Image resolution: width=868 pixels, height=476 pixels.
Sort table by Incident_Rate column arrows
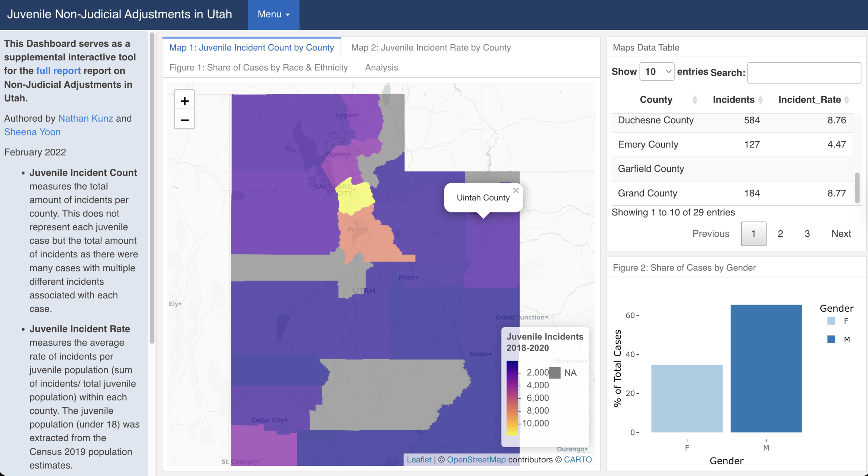[847, 100]
